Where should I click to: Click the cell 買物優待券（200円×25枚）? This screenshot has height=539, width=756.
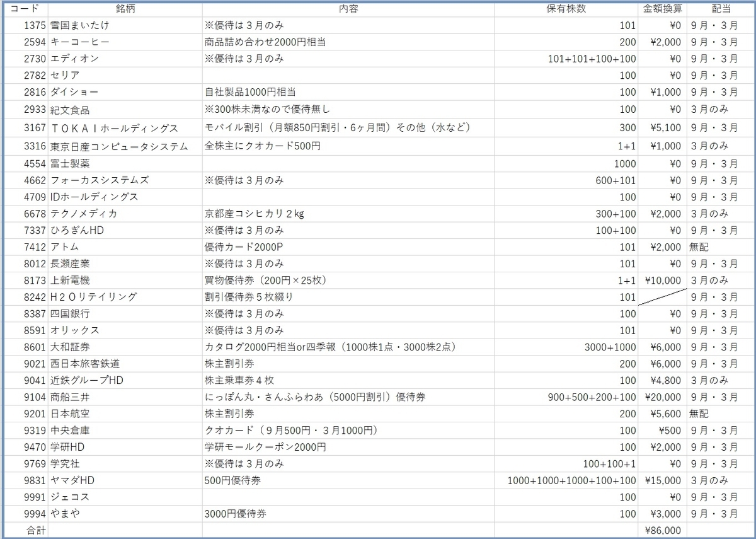[x=348, y=281]
